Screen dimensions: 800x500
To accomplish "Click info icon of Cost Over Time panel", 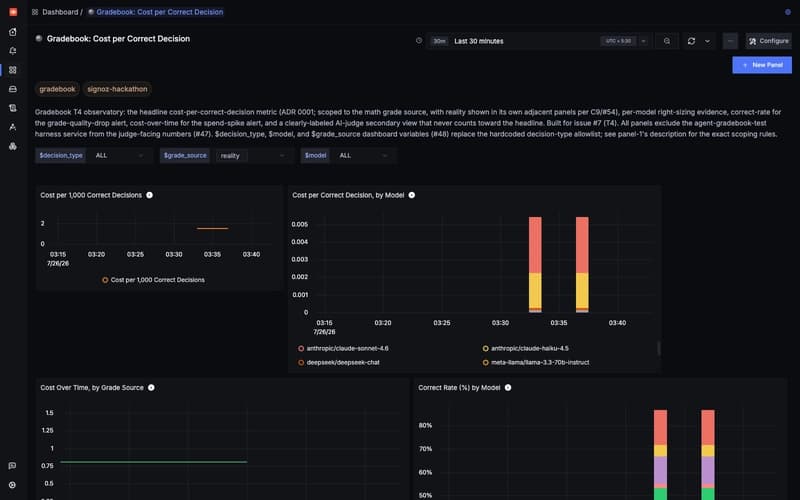I will [151, 388].
